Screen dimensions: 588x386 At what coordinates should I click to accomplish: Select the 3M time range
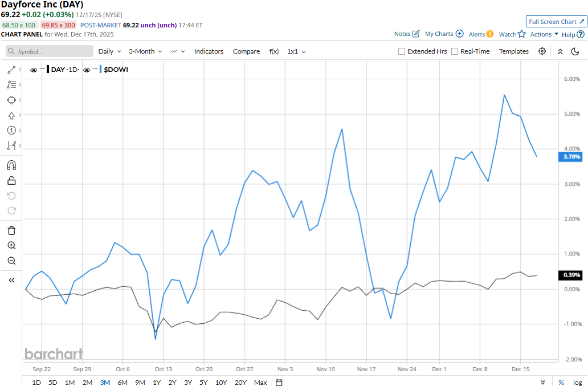pyautogui.click(x=105, y=382)
